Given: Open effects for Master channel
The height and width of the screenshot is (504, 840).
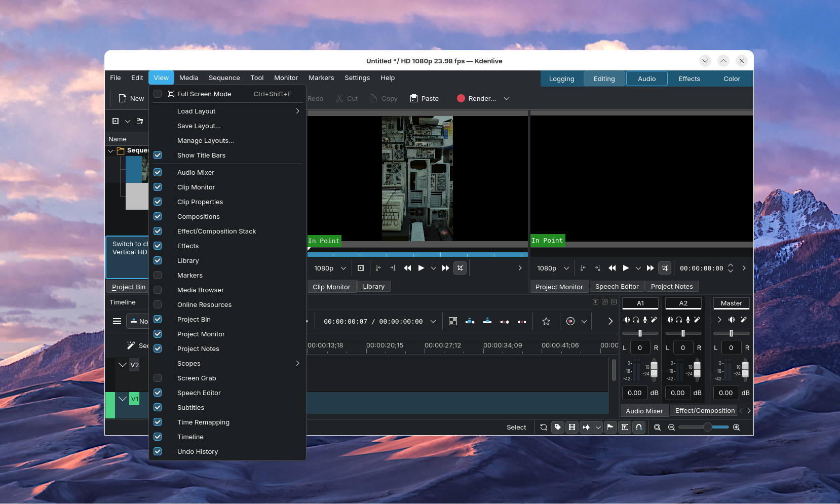Looking at the screenshot, I should click(743, 320).
